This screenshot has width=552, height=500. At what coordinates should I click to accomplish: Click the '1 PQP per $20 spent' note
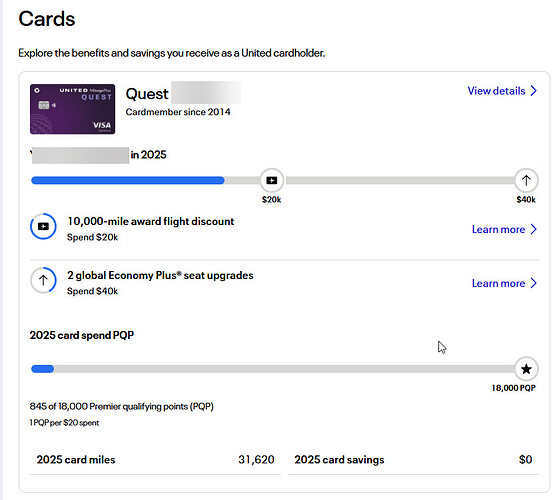coord(64,423)
